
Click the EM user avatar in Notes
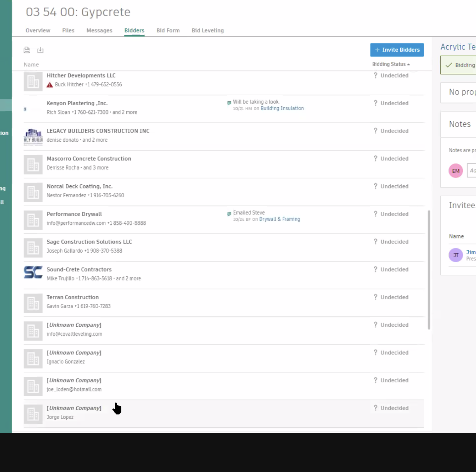pos(456,171)
